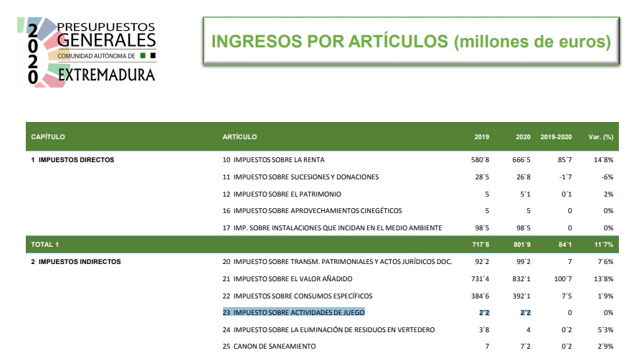The image size is (644, 353).
Task: Click the 2020 column header
Action: point(523,137)
